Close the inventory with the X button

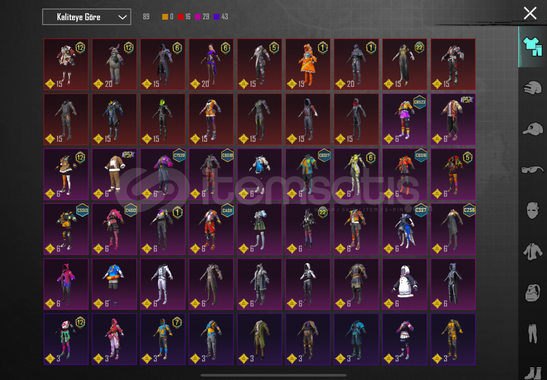coord(530,13)
